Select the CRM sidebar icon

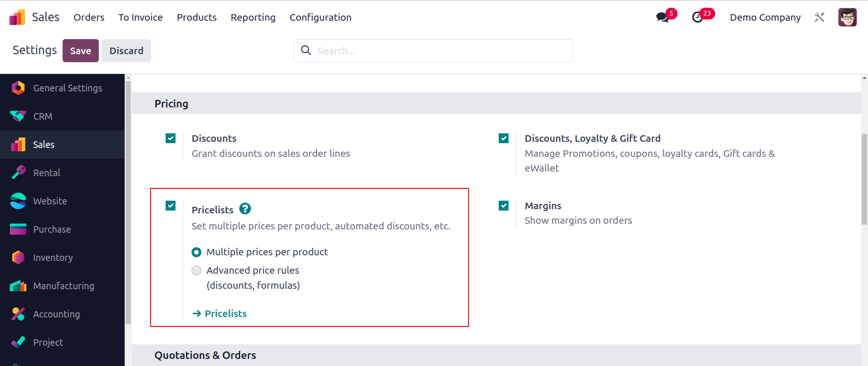18,116
